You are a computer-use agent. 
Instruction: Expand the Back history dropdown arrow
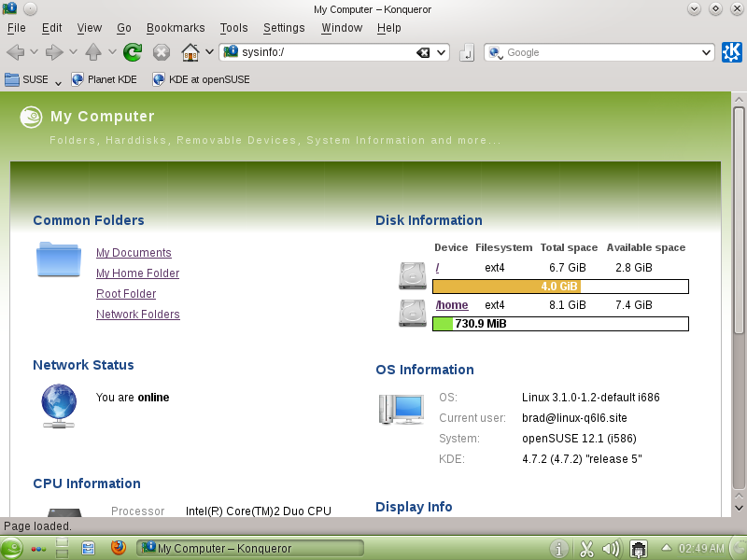point(34,52)
